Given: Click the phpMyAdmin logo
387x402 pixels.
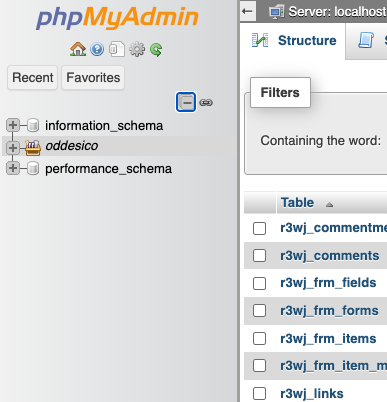Looking at the screenshot, I should coord(117,18).
